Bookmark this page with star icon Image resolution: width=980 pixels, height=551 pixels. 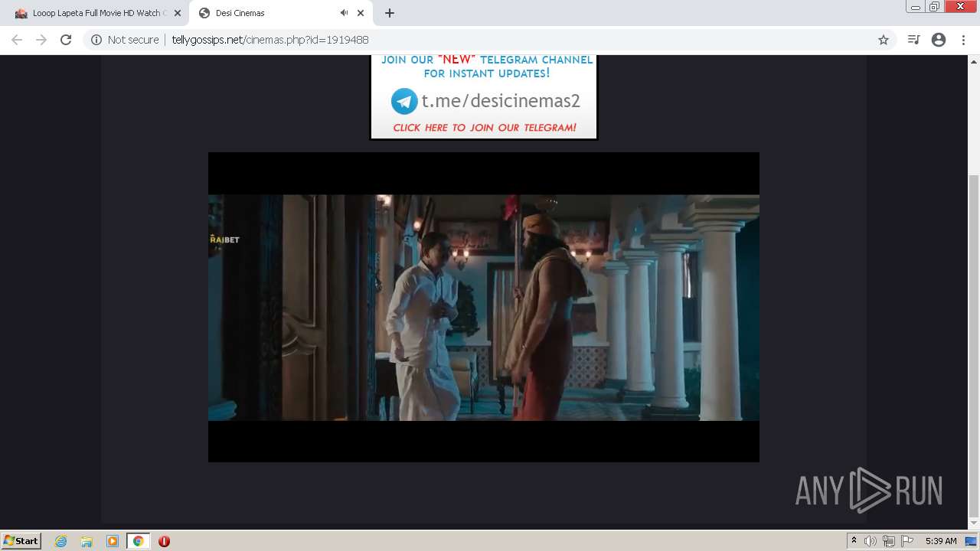click(x=884, y=40)
